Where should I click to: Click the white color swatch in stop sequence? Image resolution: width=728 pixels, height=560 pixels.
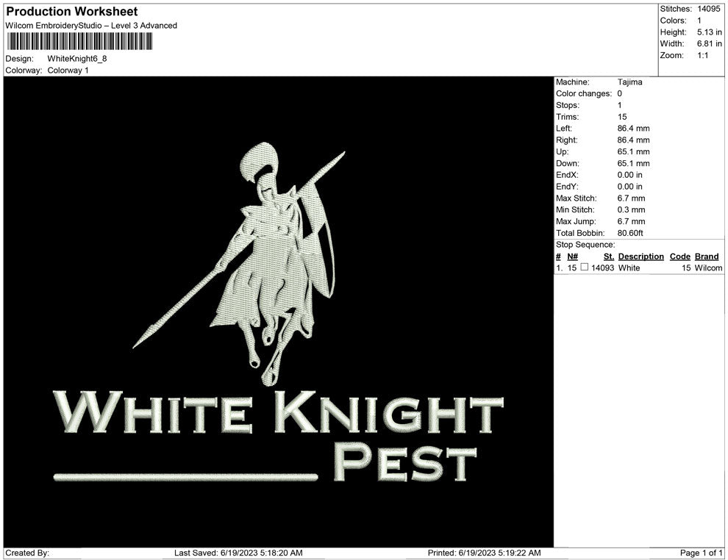pyautogui.click(x=585, y=268)
